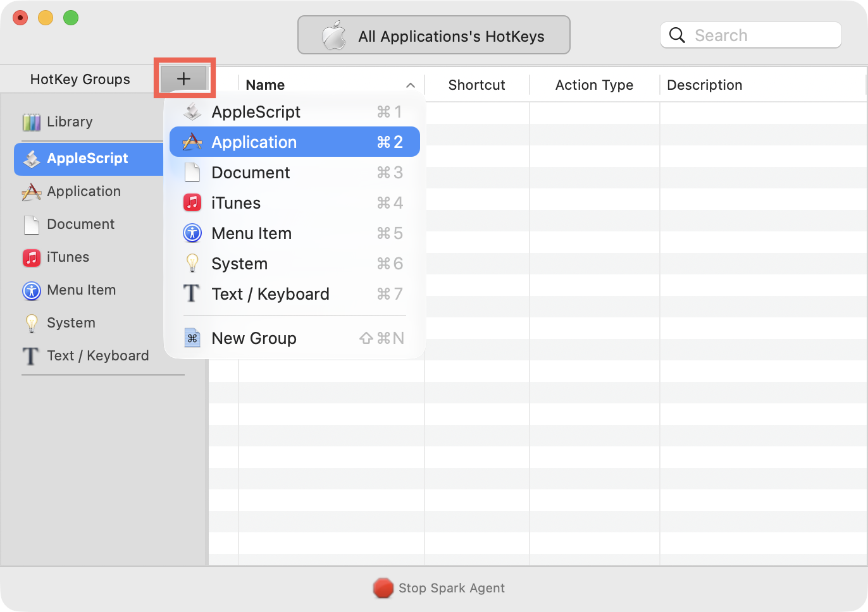Click the magnifying glass search icon
Image resolution: width=868 pixels, height=612 pixels.
pyautogui.click(x=677, y=35)
